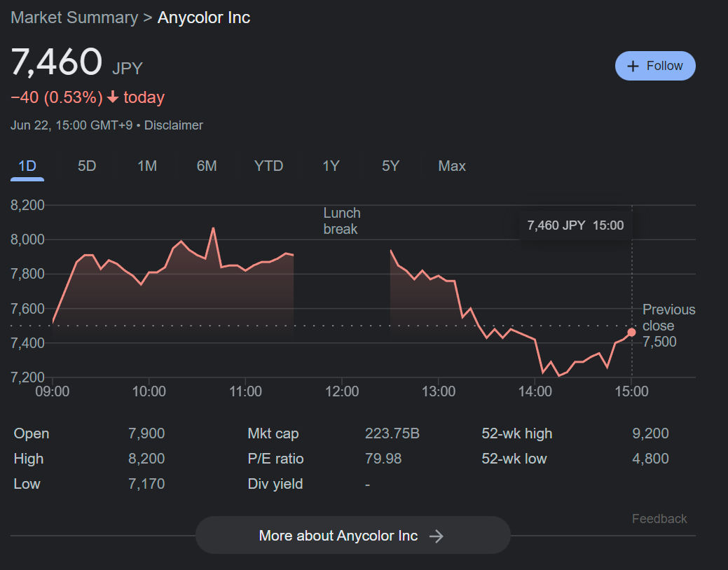Click the 09:00 time axis label
This screenshot has height=570, width=728.
pyautogui.click(x=53, y=391)
